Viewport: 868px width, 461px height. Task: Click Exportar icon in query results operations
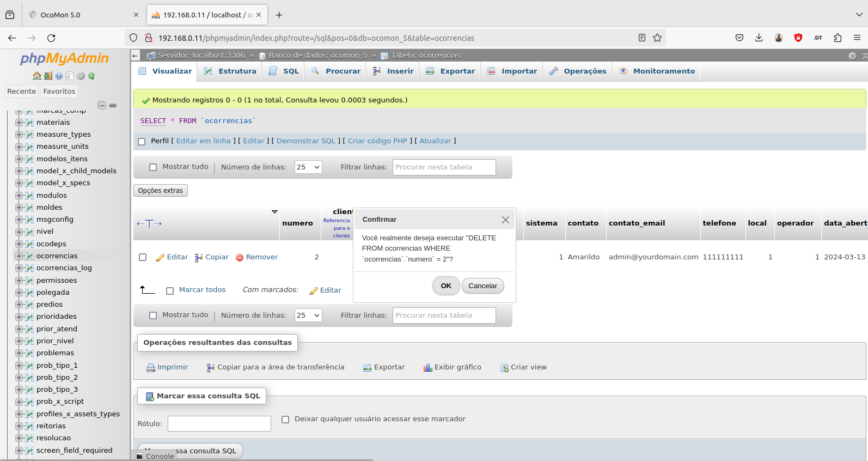[x=368, y=368]
